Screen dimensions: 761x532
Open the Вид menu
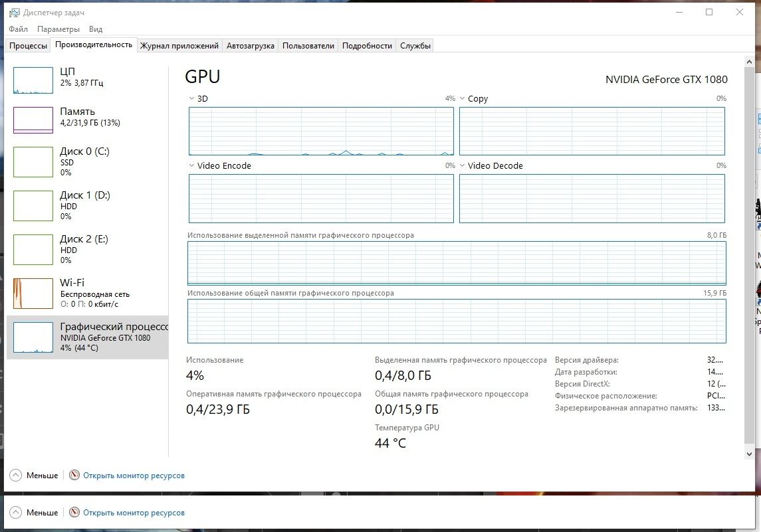pos(96,29)
